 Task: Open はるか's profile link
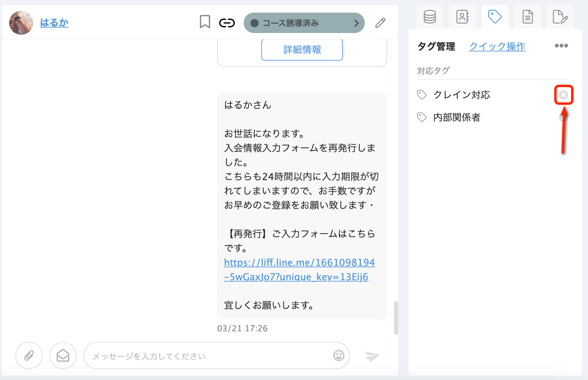tap(54, 22)
